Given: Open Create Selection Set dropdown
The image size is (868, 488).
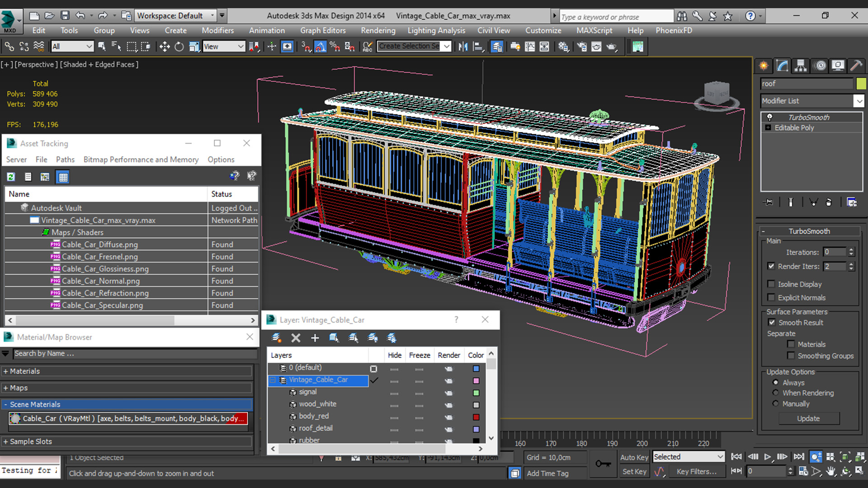Looking at the screenshot, I should (414, 47).
